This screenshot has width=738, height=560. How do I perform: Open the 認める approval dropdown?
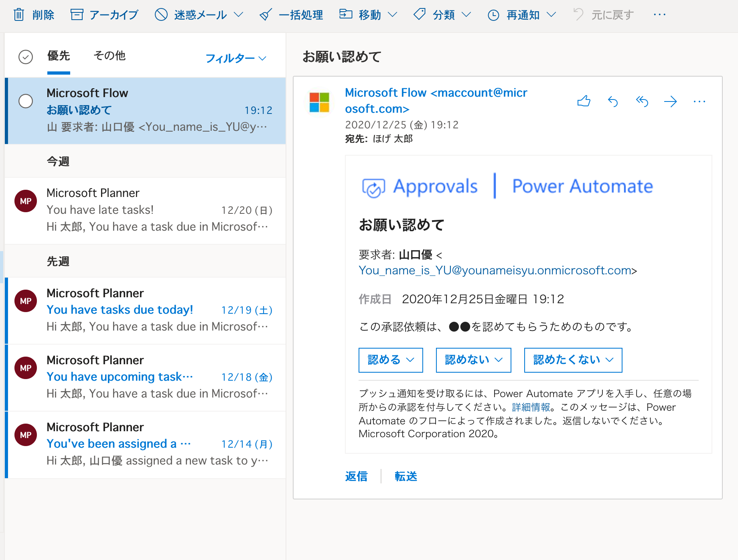pos(391,360)
